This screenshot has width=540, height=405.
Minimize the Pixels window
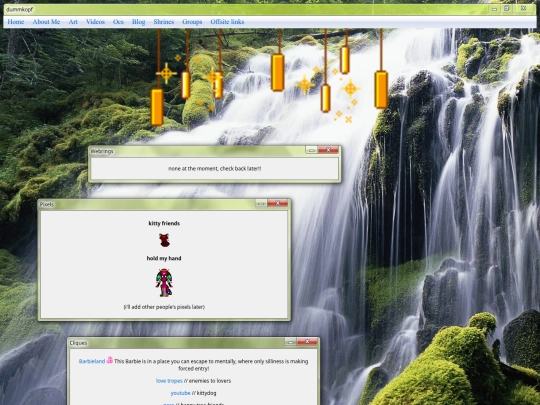pos(261,203)
